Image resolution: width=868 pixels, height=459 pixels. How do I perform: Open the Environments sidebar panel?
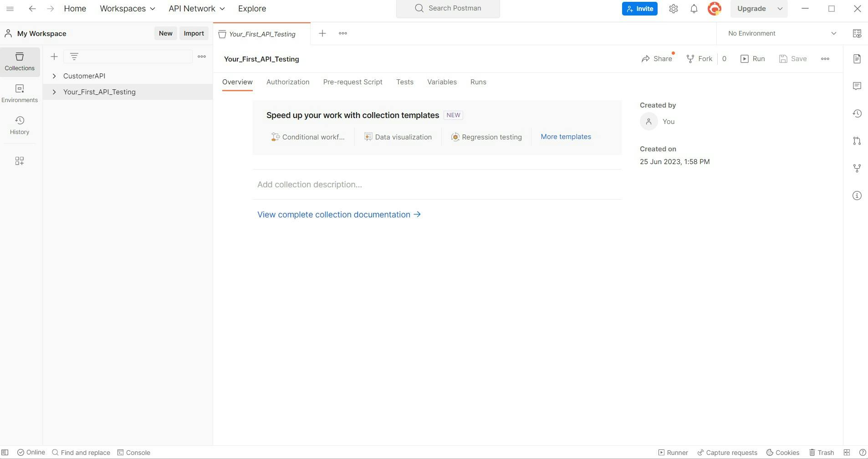click(x=20, y=93)
